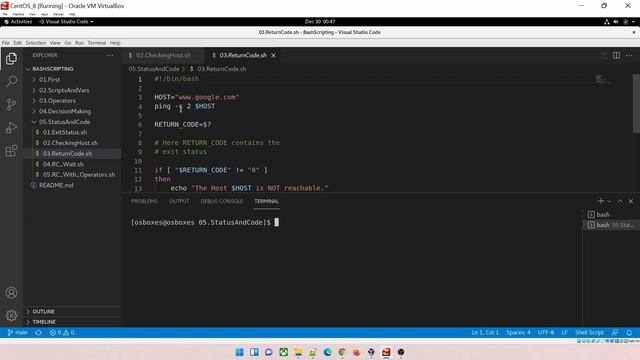Expand the TIMELINE section
The height and width of the screenshot is (360, 640).
tap(71, 322)
